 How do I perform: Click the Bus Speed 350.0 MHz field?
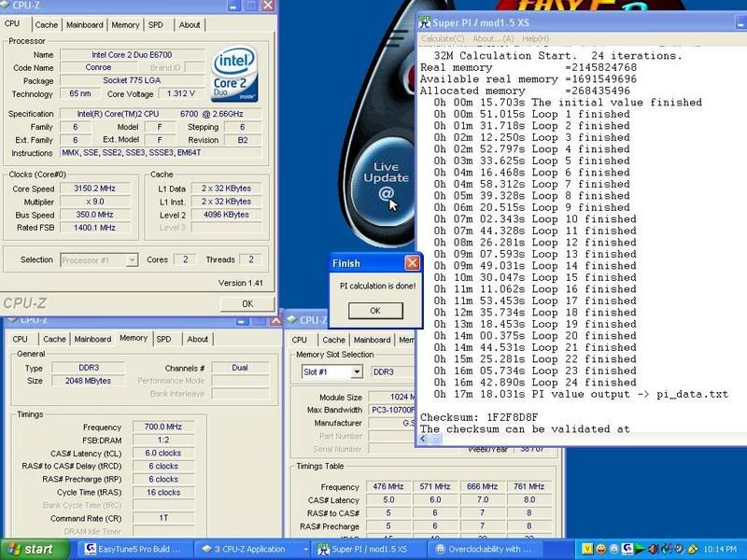pos(95,215)
